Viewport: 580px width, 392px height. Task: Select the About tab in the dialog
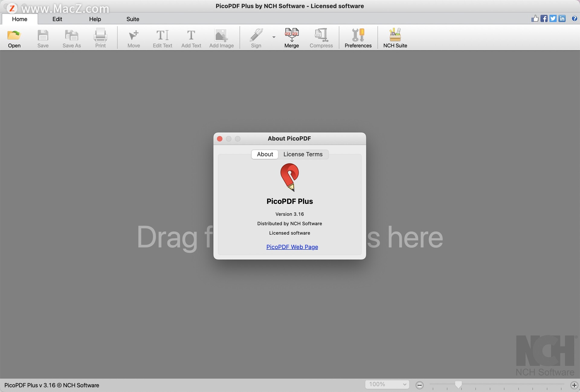tap(265, 154)
